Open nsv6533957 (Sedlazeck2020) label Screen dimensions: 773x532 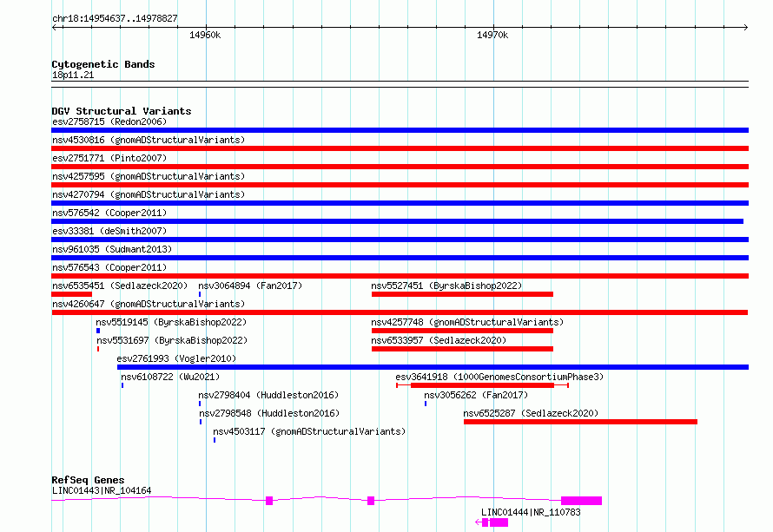(439, 340)
